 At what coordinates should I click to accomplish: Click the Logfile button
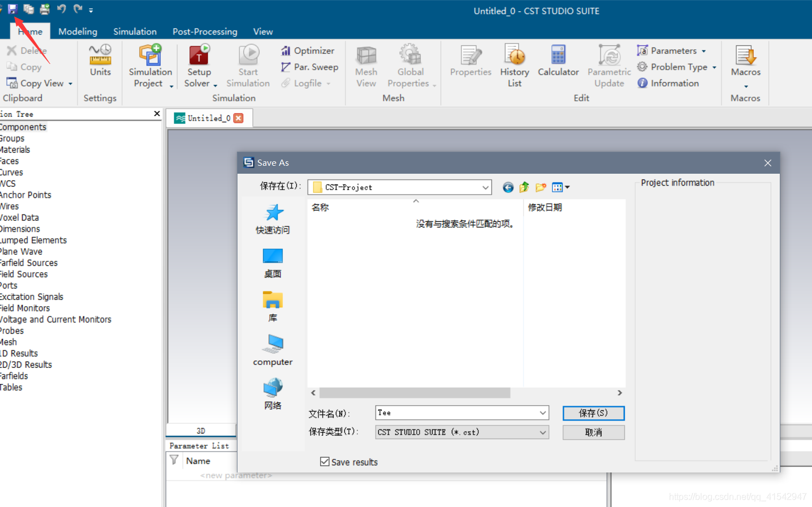click(x=306, y=83)
